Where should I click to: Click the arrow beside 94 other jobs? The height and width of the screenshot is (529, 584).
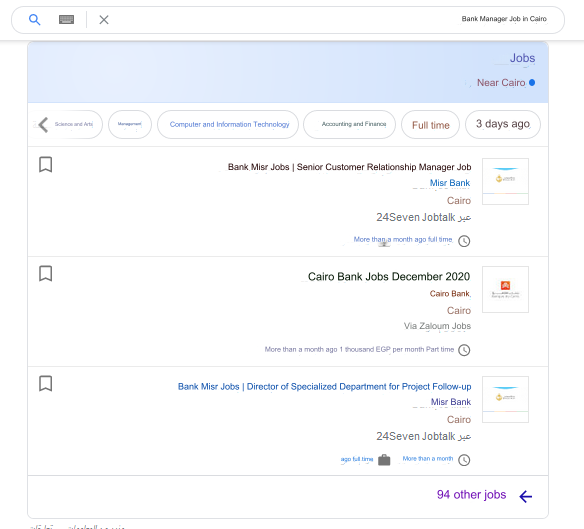[526, 496]
